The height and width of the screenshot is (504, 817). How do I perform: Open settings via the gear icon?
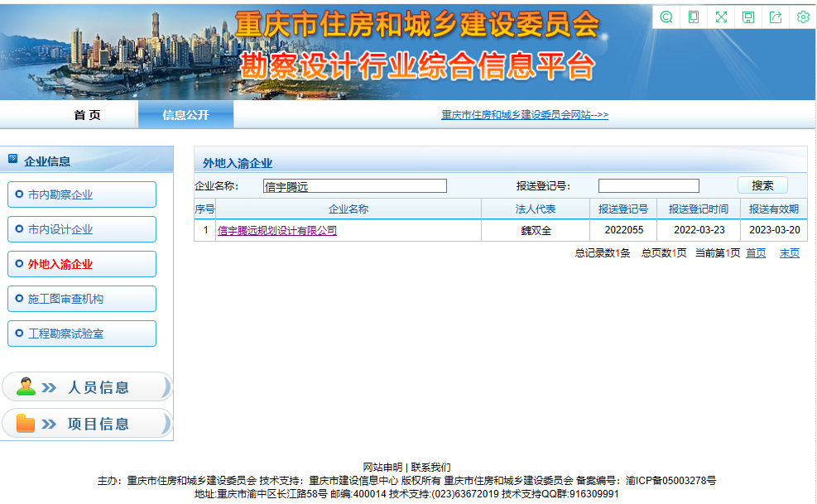[802, 17]
